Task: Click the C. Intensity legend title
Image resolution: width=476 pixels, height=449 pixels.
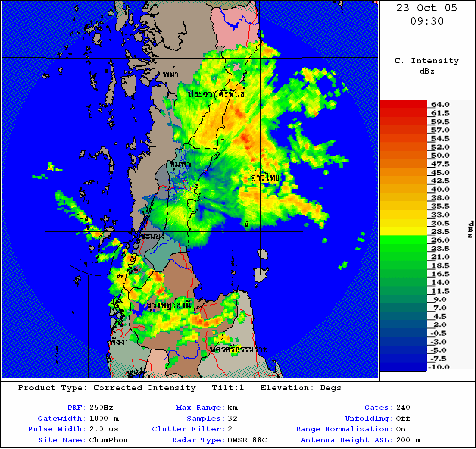Action: pos(426,61)
